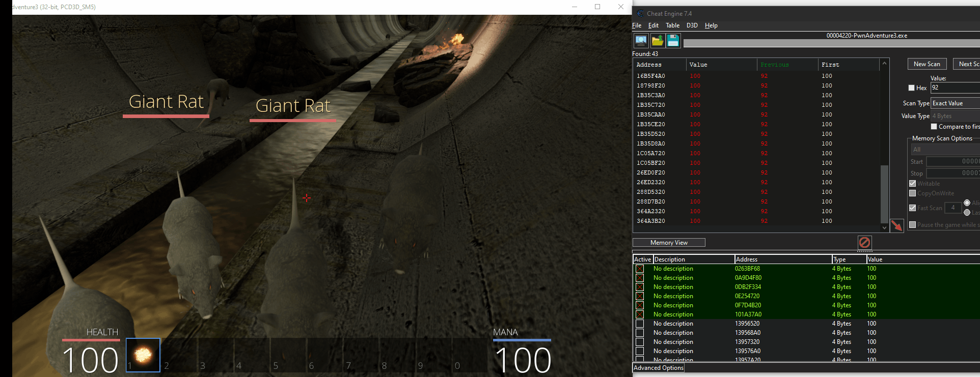Open the Table menu
Viewport: 980px width, 377px height.
coord(672,25)
